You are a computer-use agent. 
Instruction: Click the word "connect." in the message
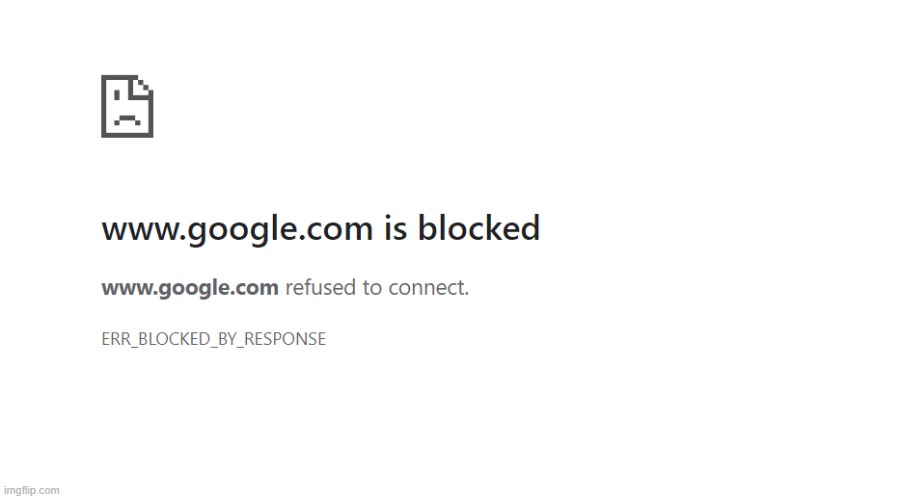(x=431, y=289)
